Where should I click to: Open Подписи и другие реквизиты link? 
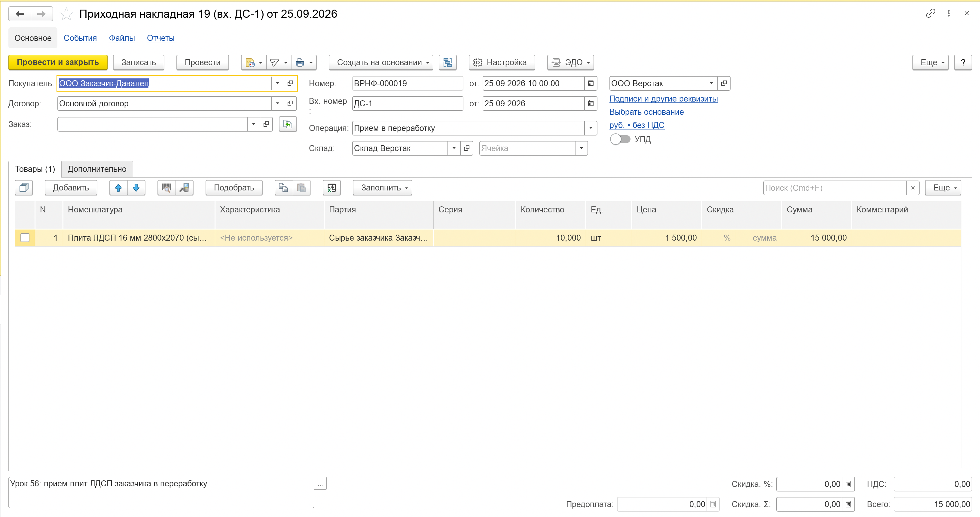(x=663, y=99)
